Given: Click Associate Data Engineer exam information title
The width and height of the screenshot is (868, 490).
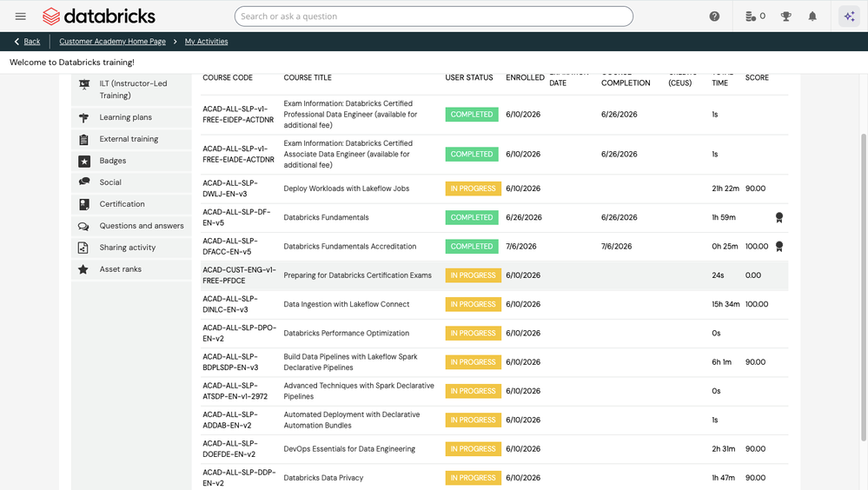Looking at the screenshot, I should [348, 154].
